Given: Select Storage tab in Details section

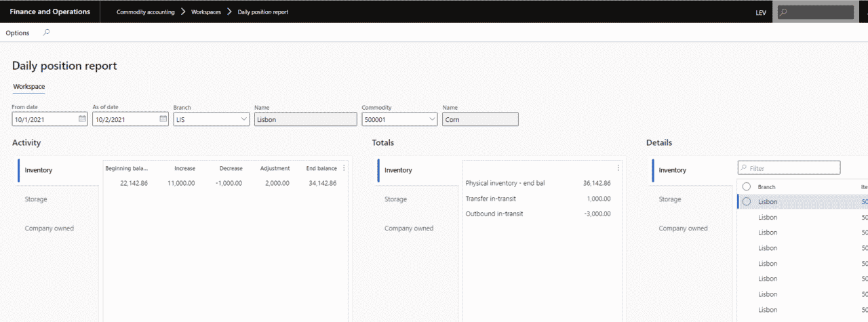Looking at the screenshot, I should 670,199.
